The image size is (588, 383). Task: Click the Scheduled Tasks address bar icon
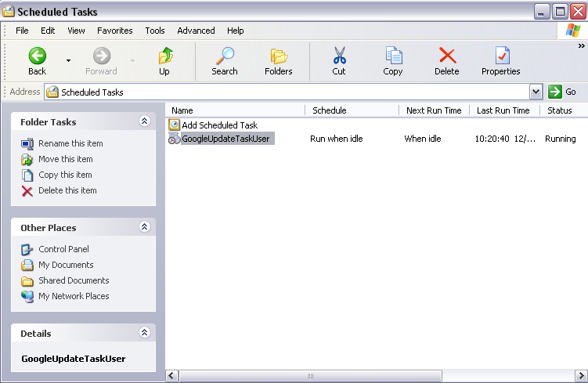pyautogui.click(x=52, y=92)
